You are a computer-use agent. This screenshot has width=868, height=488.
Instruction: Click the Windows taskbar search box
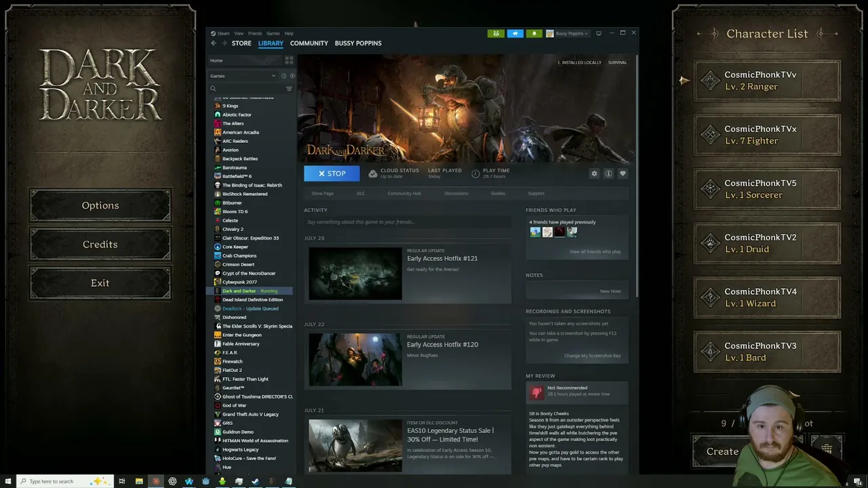(64, 481)
